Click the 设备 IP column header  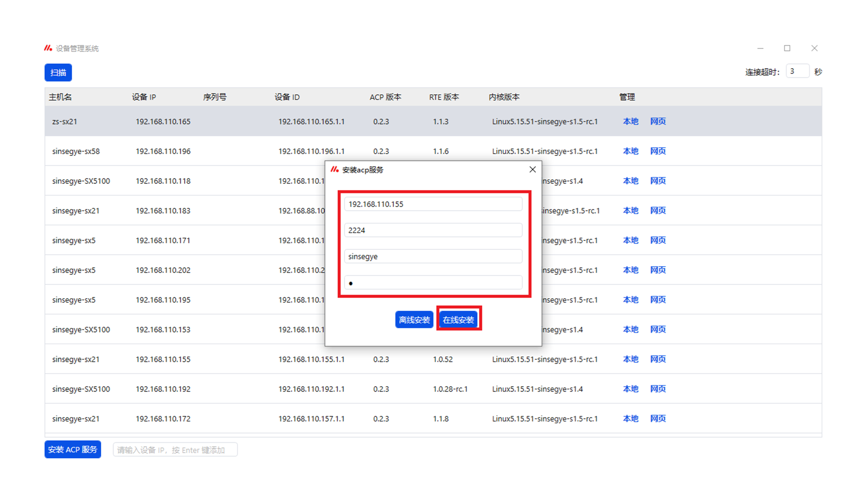(144, 97)
